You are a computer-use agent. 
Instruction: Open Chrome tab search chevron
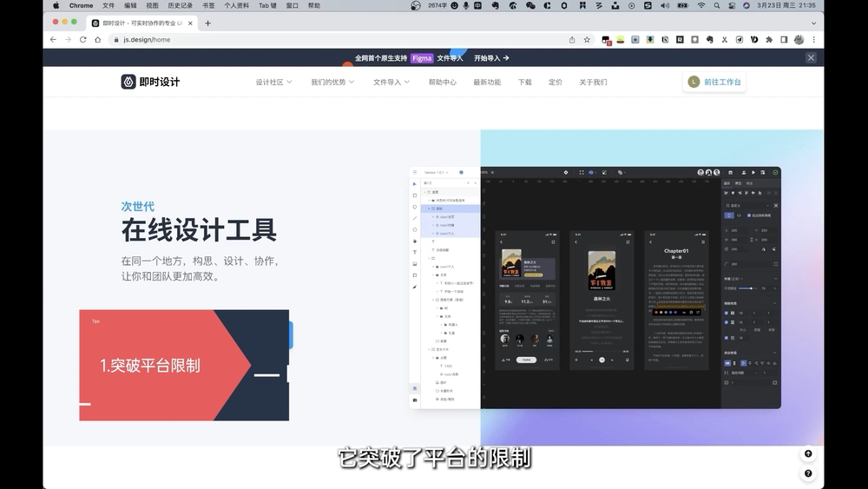pos(814,23)
